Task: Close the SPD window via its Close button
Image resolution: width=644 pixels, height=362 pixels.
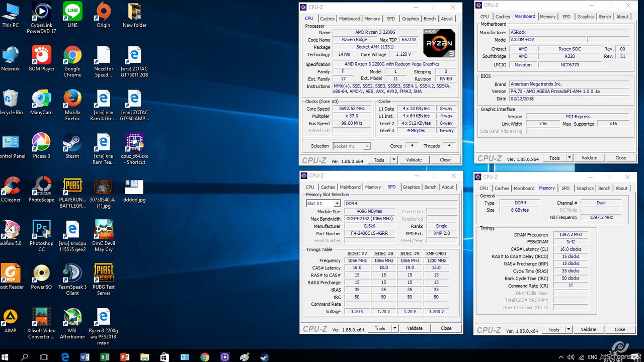Action: click(446, 328)
